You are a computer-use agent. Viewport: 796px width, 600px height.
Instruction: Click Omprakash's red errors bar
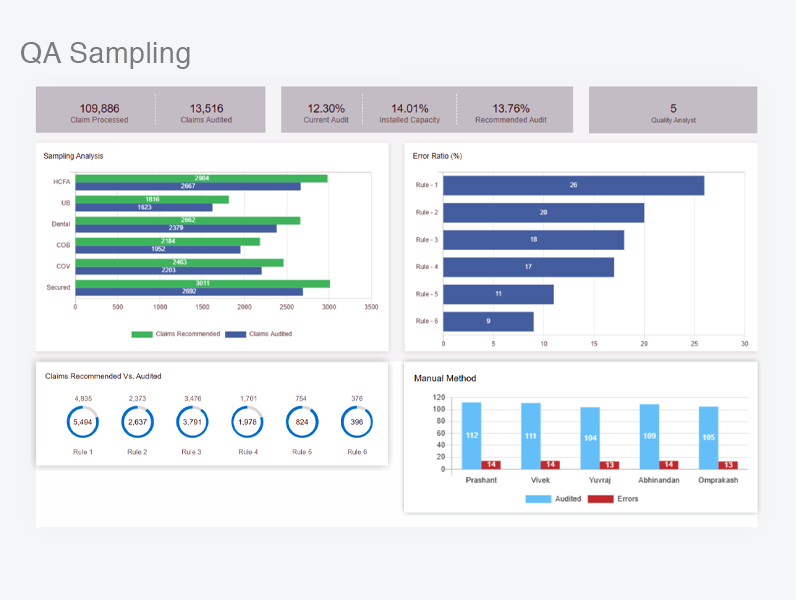pos(728,465)
